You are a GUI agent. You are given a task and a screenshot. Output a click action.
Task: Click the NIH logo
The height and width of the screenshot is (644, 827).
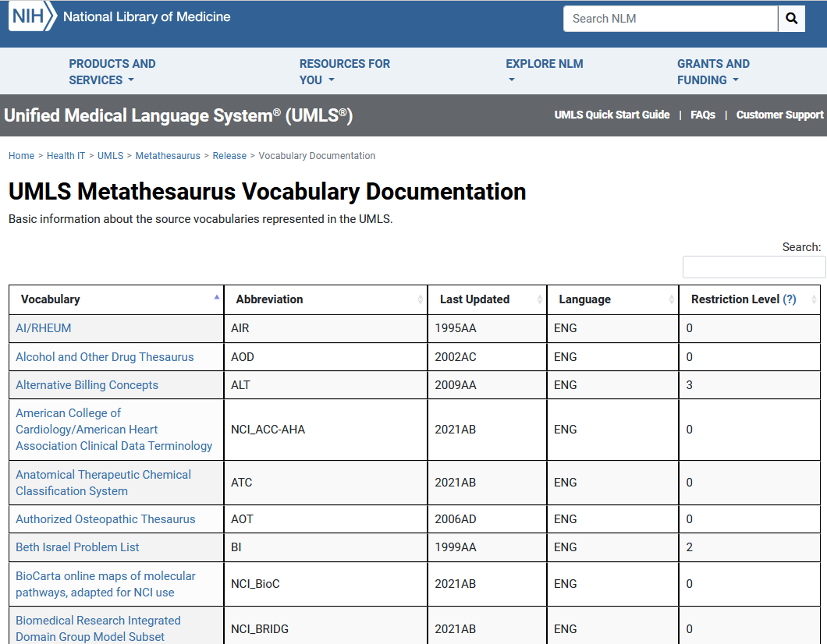click(32, 16)
